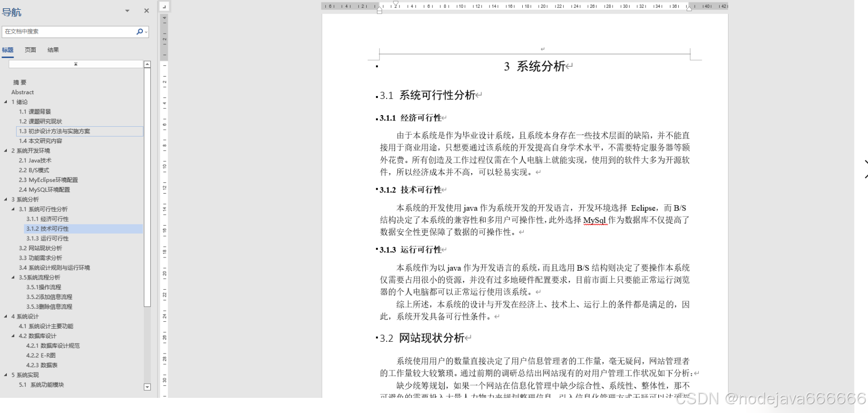Click the navigation scrollbar down arrow

[x=147, y=387]
